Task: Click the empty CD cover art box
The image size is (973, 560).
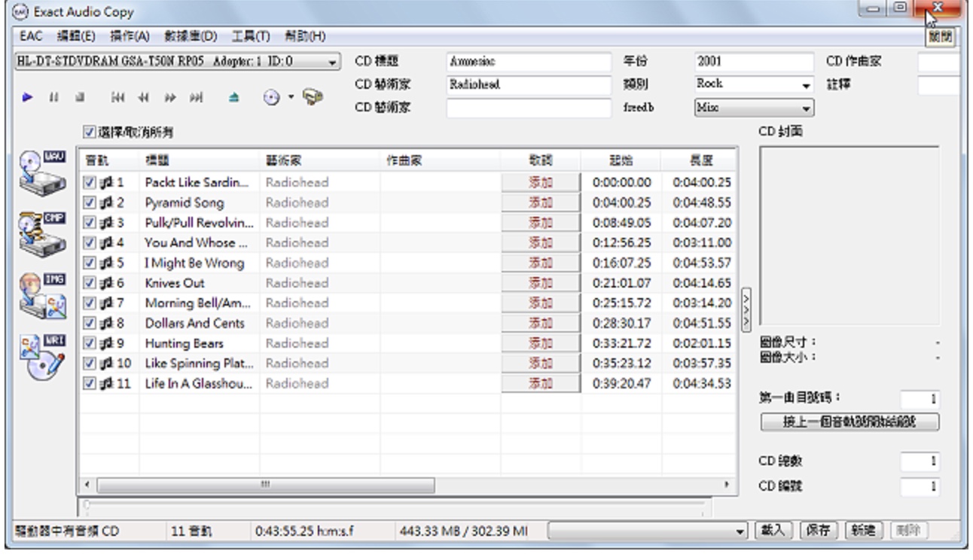Action: pyautogui.click(x=849, y=236)
